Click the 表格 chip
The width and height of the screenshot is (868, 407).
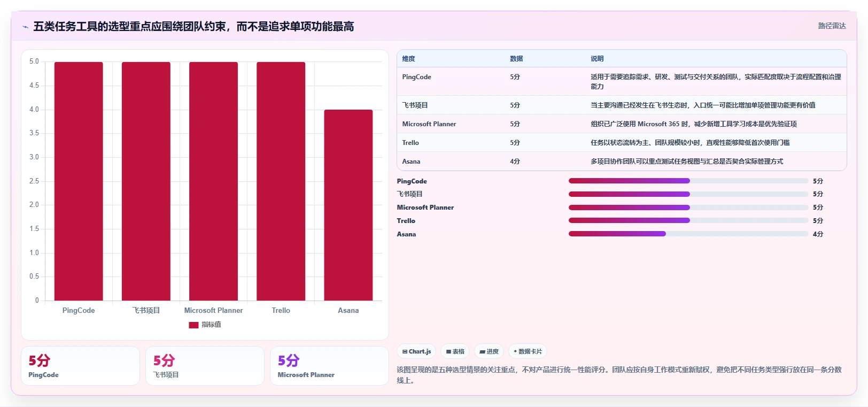tap(455, 351)
